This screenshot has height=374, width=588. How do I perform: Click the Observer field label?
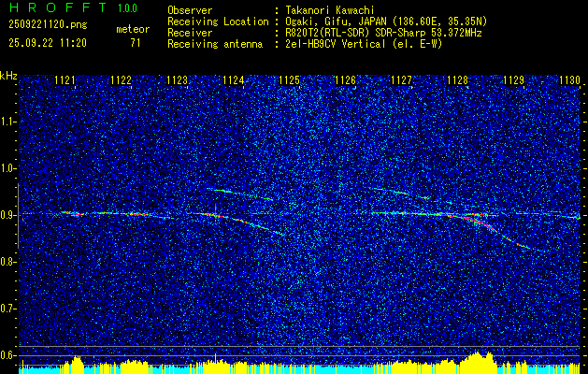coord(190,10)
